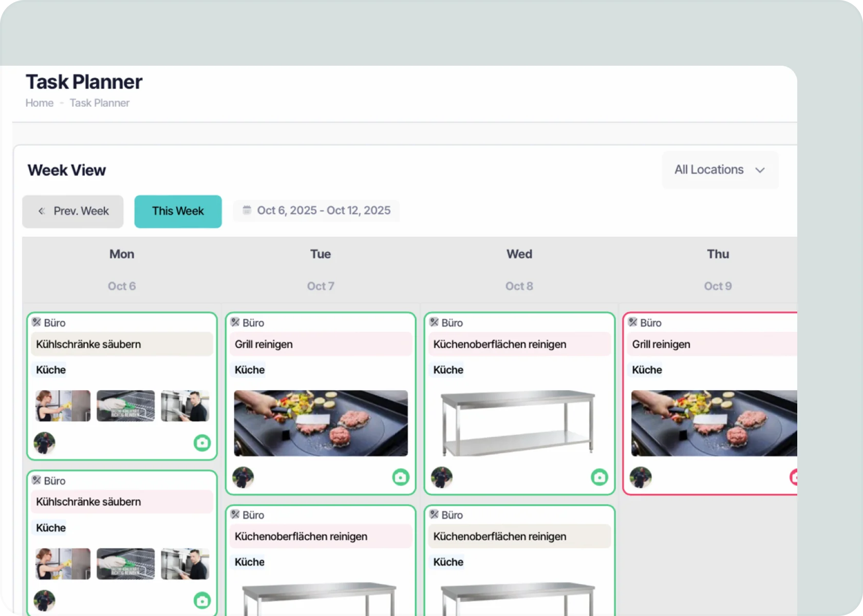Select the Wed Oct 8 column header

pos(519,270)
